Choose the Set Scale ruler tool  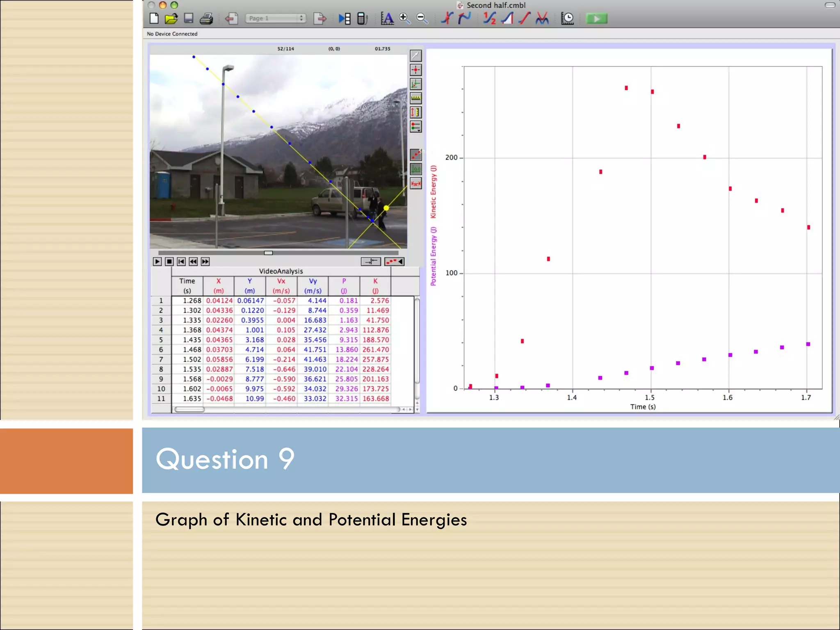[x=415, y=98]
